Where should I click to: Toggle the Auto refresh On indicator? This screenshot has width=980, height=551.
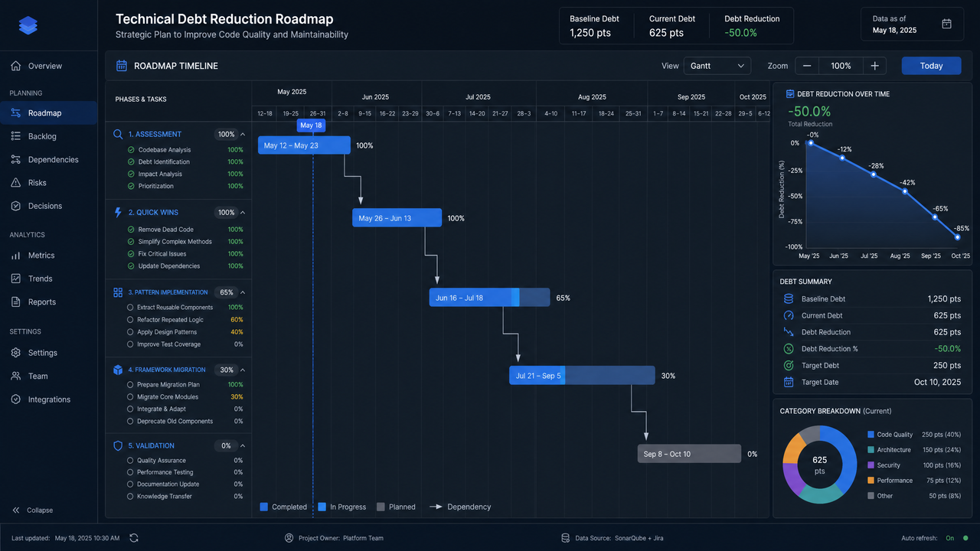[x=965, y=538]
